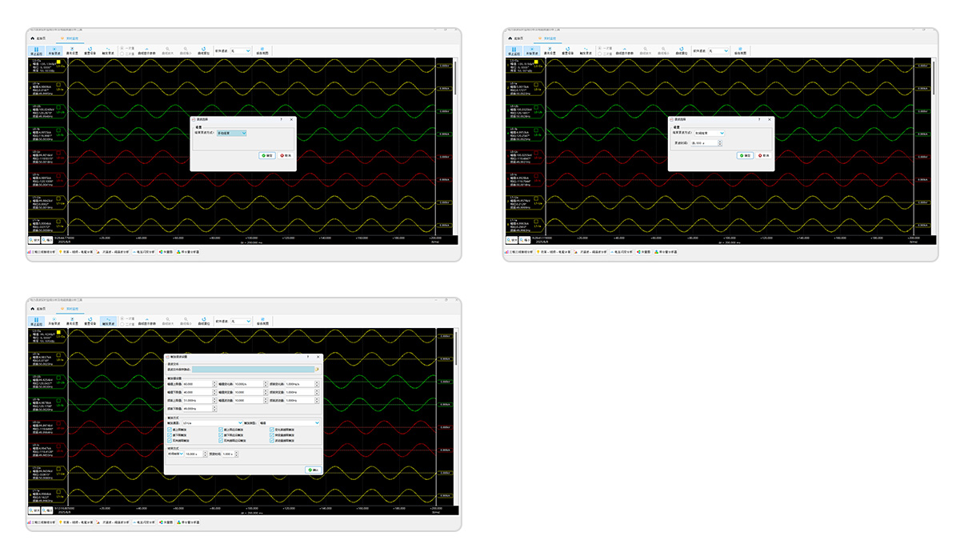Click 停止监控 pause icon behind trigger settings dialog

click(x=36, y=319)
